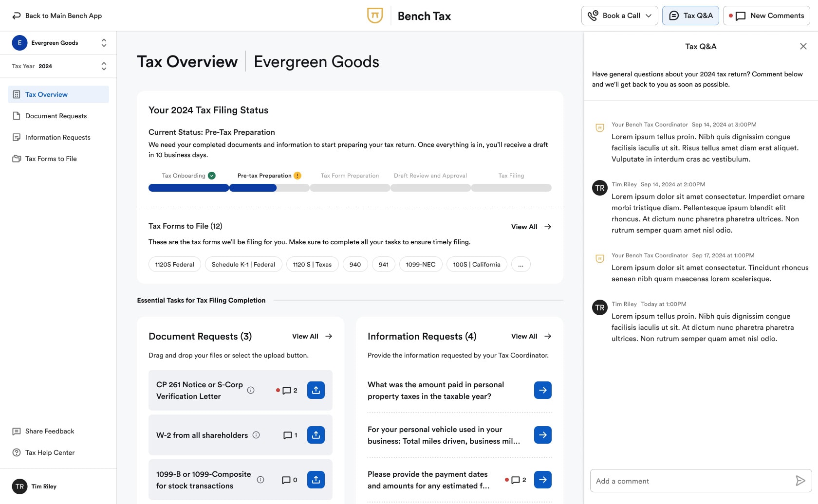
Task: Select the 941 form chip
Action: coord(384,264)
